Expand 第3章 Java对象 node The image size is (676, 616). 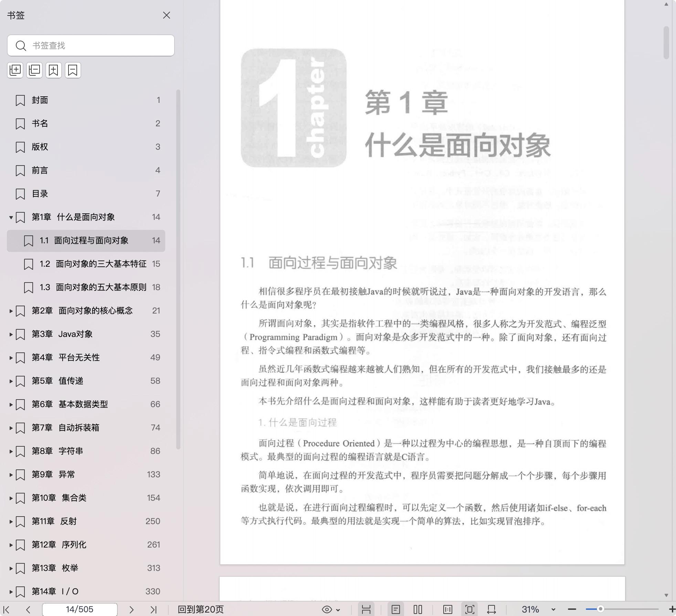pos(11,334)
